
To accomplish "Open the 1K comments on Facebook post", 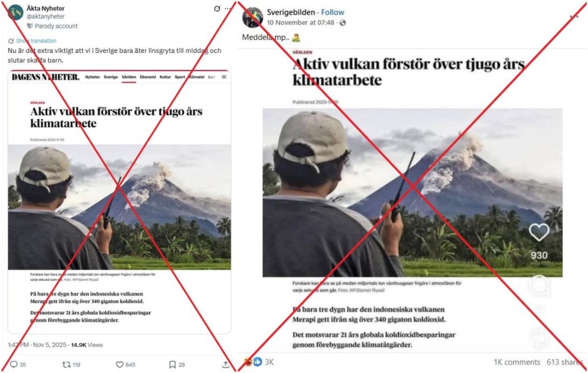I will pyautogui.click(x=517, y=362).
